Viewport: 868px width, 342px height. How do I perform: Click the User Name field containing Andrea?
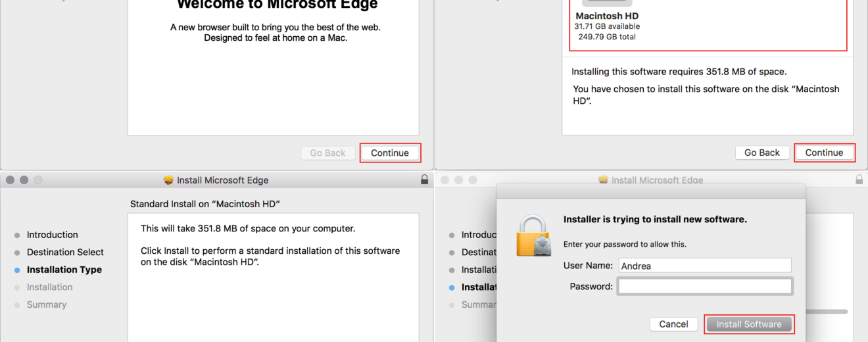pos(704,266)
